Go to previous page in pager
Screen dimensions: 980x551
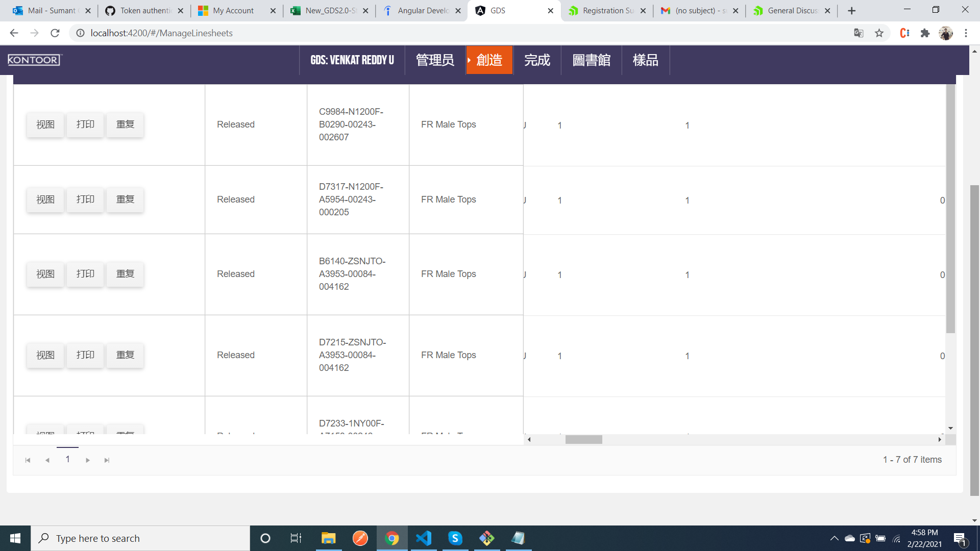47,460
